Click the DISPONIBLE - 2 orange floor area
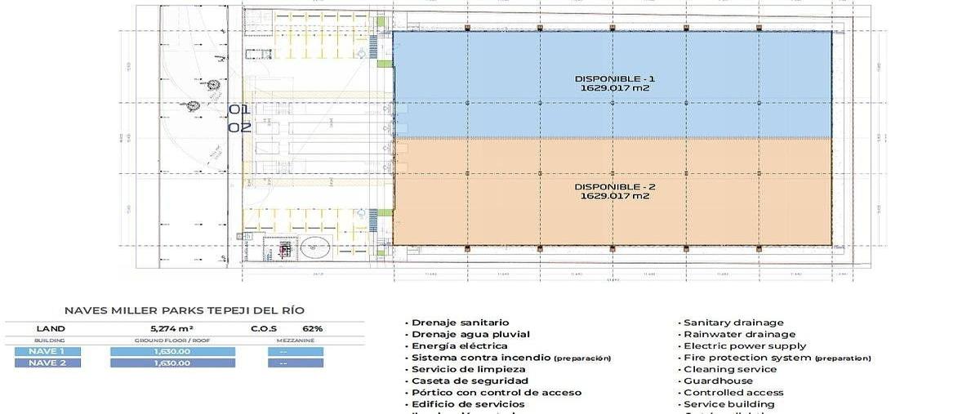 pyautogui.click(x=612, y=191)
